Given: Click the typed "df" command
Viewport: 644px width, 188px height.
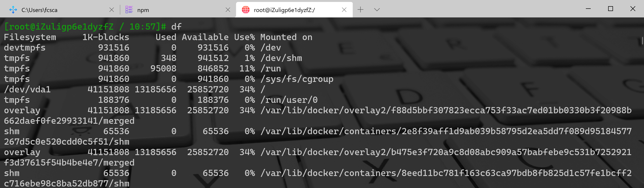Looking at the screenshot, I should pos(176,27).
